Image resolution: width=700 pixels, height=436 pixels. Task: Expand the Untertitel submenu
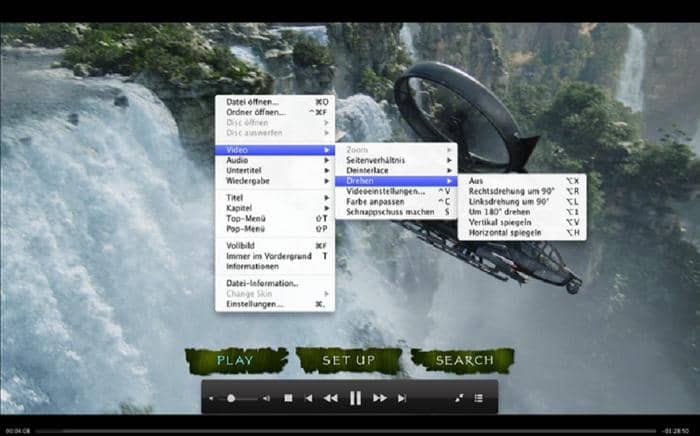pos(275,170)
